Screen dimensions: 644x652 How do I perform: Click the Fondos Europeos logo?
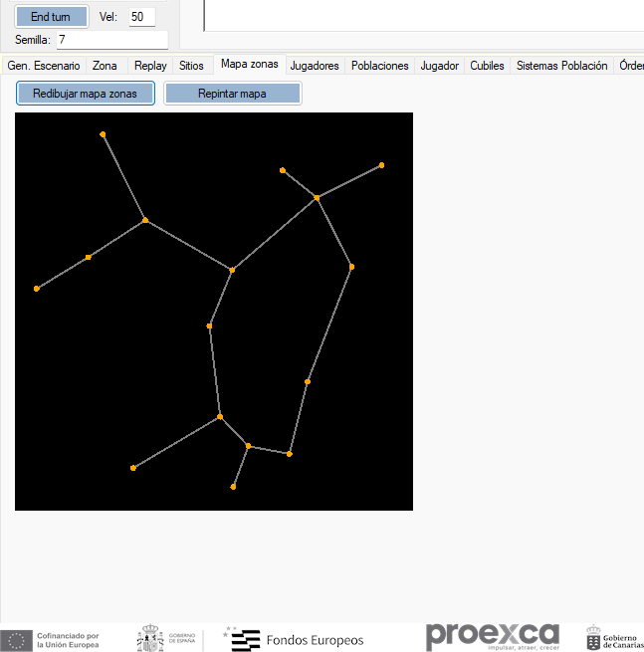coord(294,639)
